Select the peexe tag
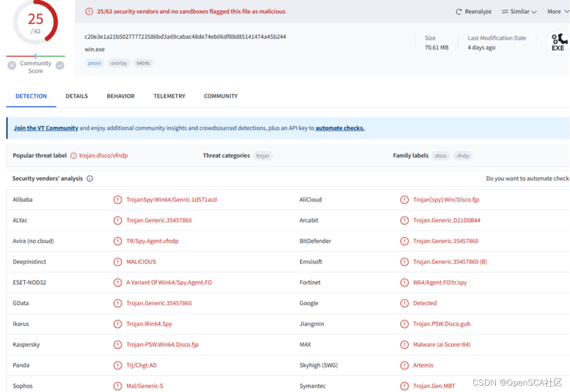Screen dimensions: 570x392 (x=95, y=63)
